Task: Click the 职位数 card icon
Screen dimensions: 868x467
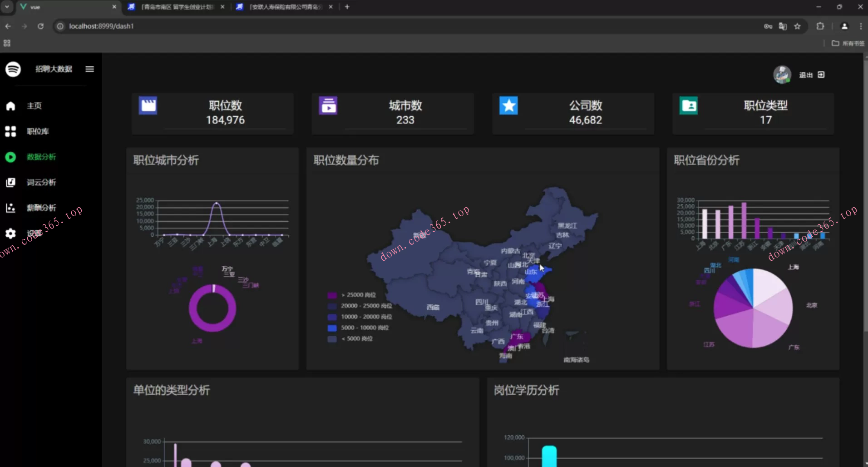Action: pyautogui.click(x=148, y=106)
